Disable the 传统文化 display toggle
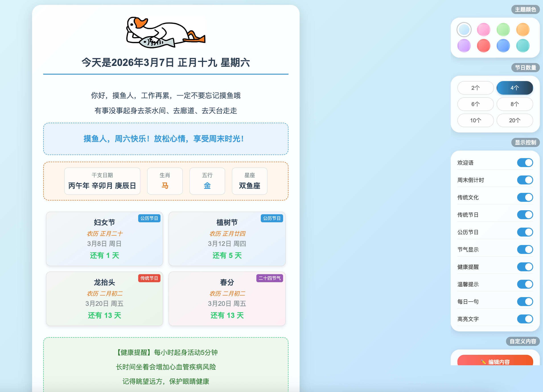 point(525,197)
